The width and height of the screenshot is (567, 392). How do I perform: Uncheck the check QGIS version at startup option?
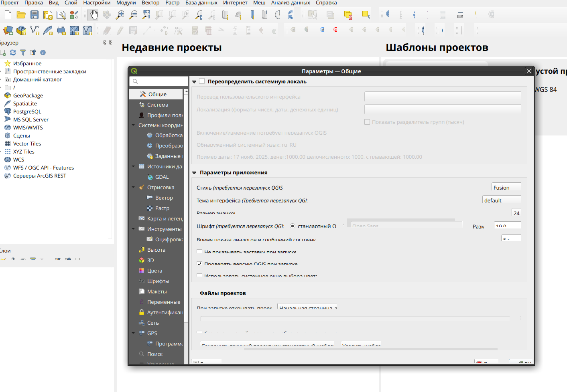coord(199,264)
